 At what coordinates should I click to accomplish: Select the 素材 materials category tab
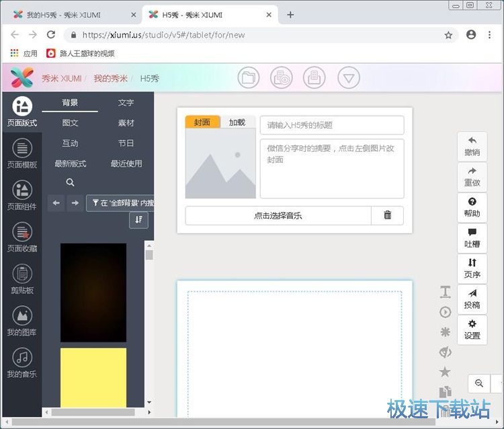(126, 123)
